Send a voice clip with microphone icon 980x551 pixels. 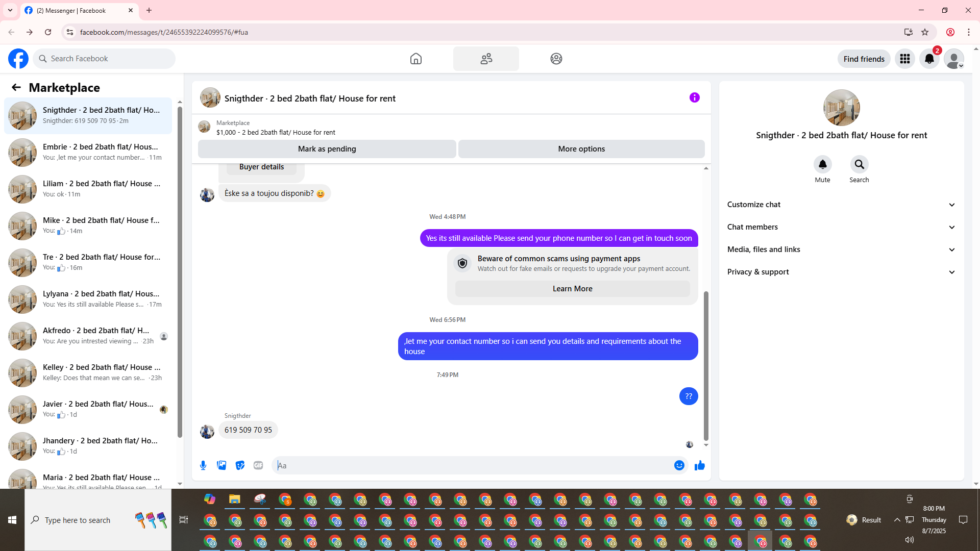coord(203,465)
